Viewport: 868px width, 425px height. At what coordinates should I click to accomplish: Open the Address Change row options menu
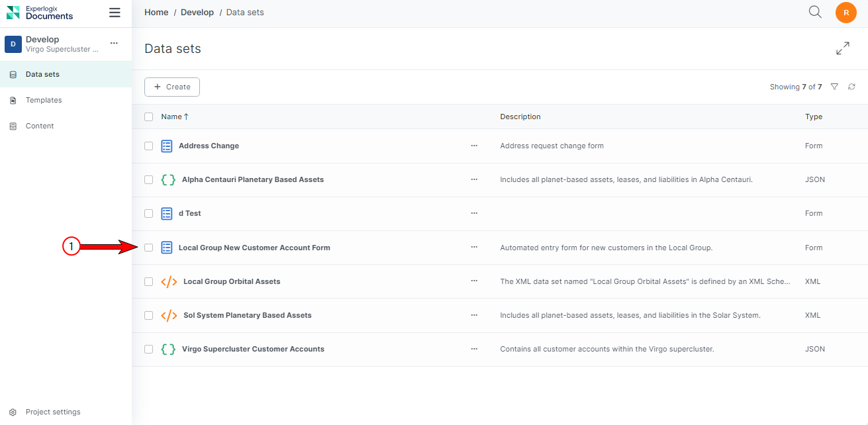point(474,146)
